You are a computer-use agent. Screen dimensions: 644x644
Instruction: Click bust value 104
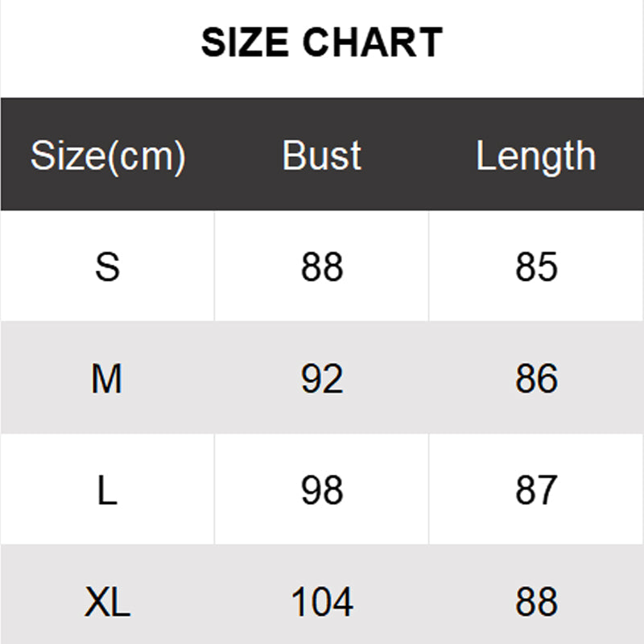pos(321,601)
